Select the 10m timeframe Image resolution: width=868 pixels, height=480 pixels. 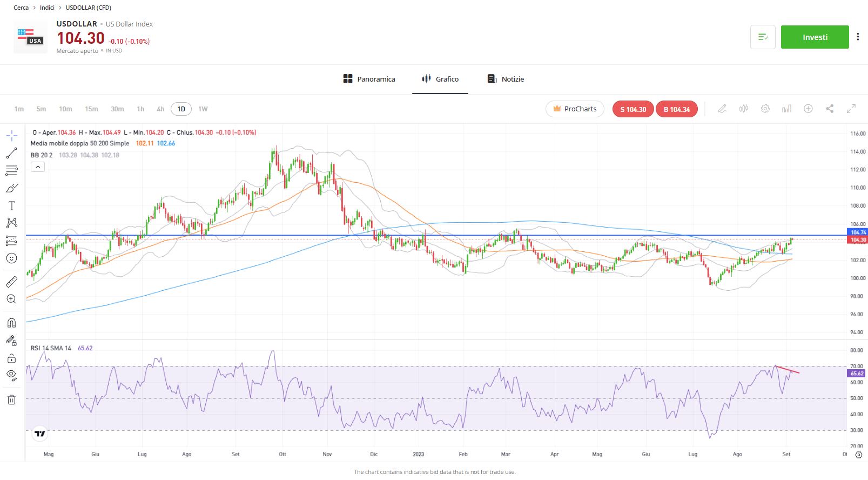[65, 109]
